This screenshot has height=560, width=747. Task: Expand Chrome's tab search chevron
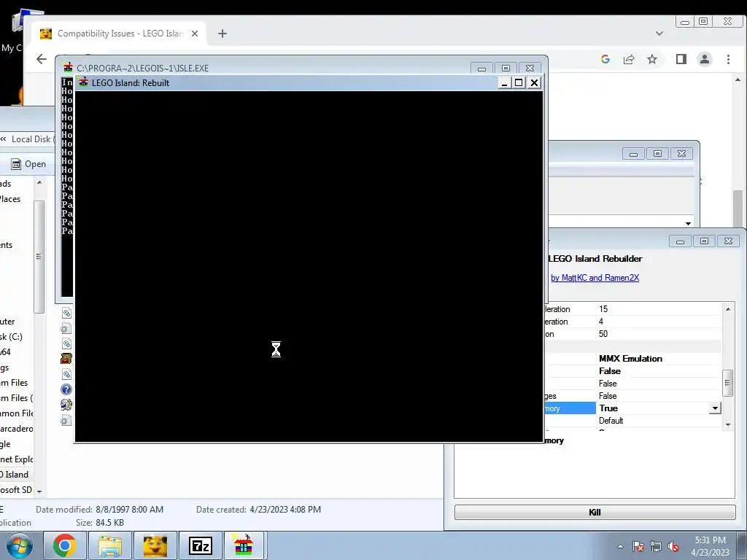(x=659, y=34)
